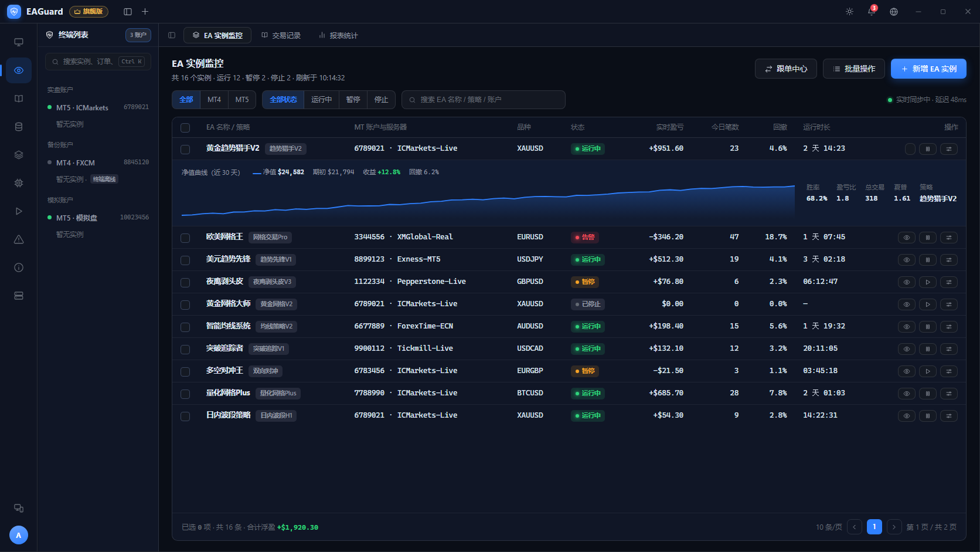This screenshot has height=552, width=980.
Task: Click the notification bell with badge 3
Action: point(872,12)
